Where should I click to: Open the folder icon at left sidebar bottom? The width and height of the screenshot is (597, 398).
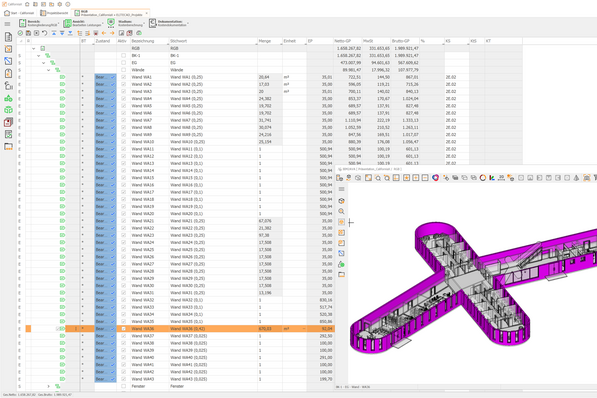(x=8, y=147)
